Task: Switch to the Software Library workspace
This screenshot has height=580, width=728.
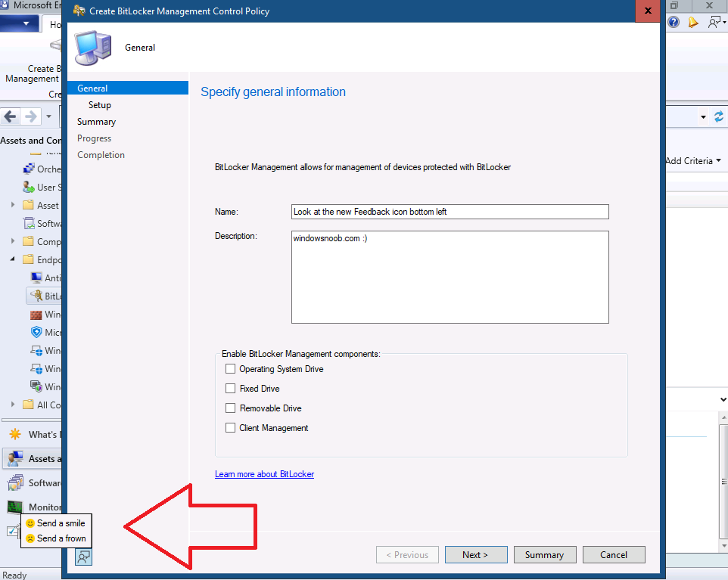Action: pos(33,482)
